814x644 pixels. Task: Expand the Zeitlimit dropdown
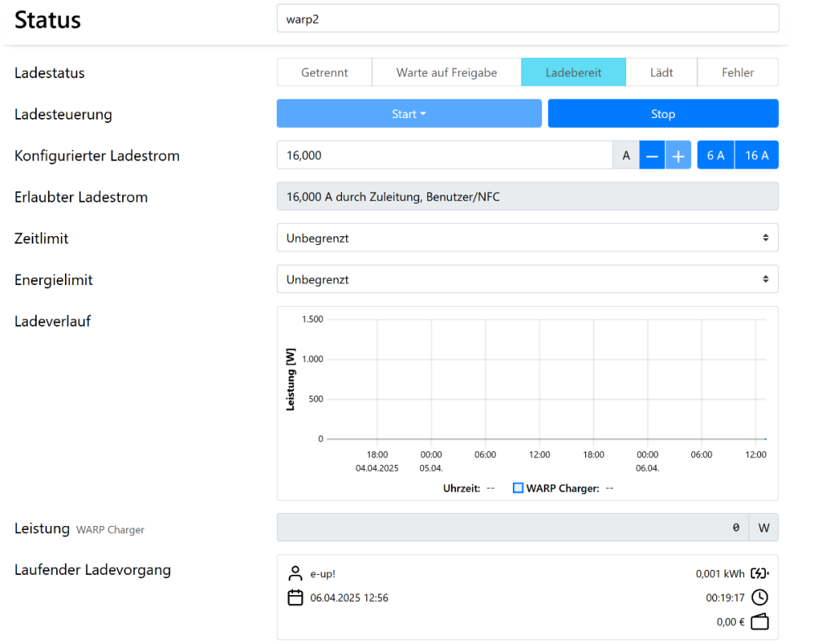coord(527,238)
